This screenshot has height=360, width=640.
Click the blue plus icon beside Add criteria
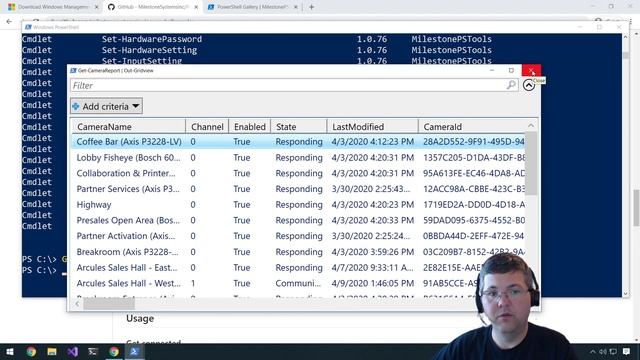[76, 107]
